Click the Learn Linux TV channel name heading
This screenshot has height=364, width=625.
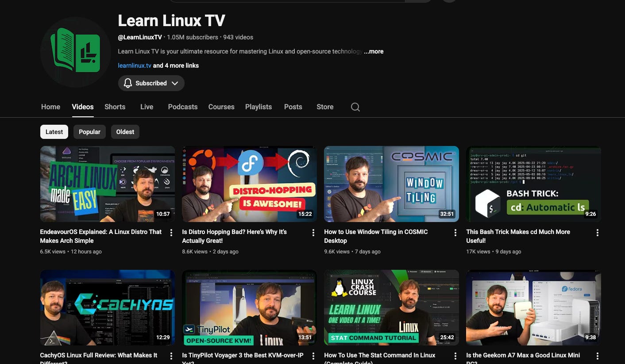[x=172, y=20]
